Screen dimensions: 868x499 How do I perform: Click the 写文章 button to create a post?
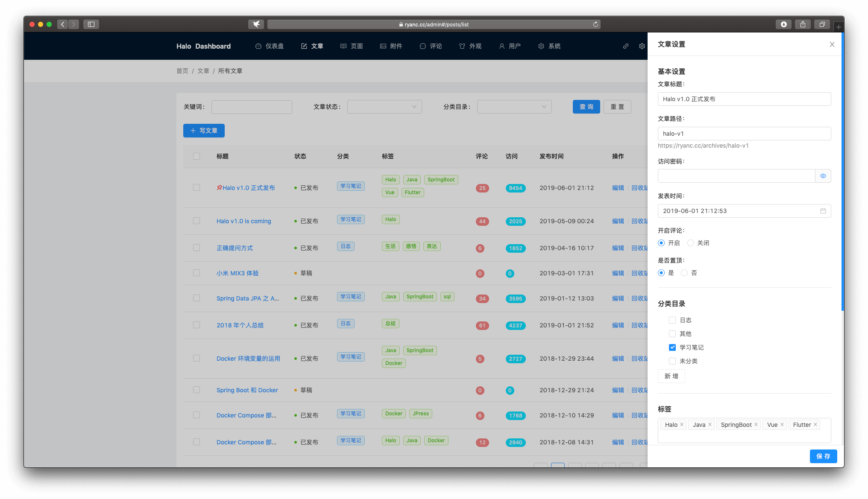pyautogui.click(x=204, y=131)
